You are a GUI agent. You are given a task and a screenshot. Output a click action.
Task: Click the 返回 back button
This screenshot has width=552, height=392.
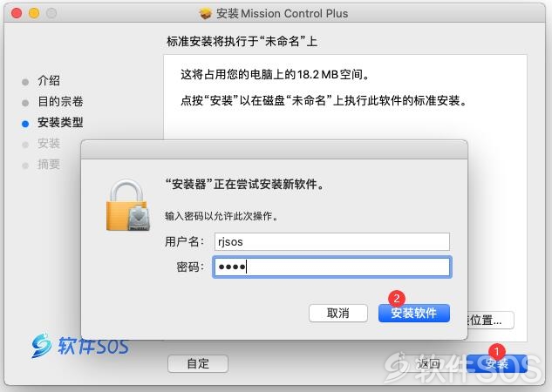click(x=428, y=363)
